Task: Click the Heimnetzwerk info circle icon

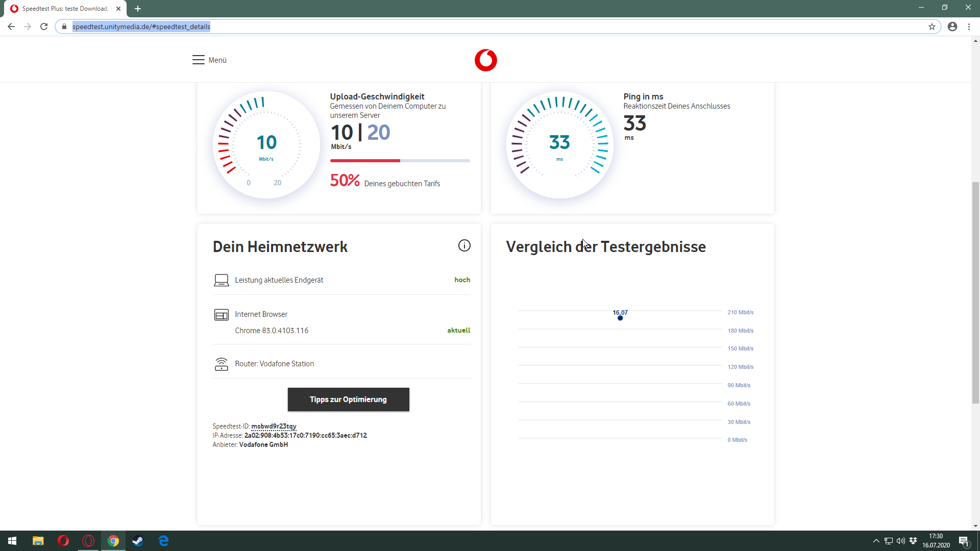Action: [x=464, y=245]
